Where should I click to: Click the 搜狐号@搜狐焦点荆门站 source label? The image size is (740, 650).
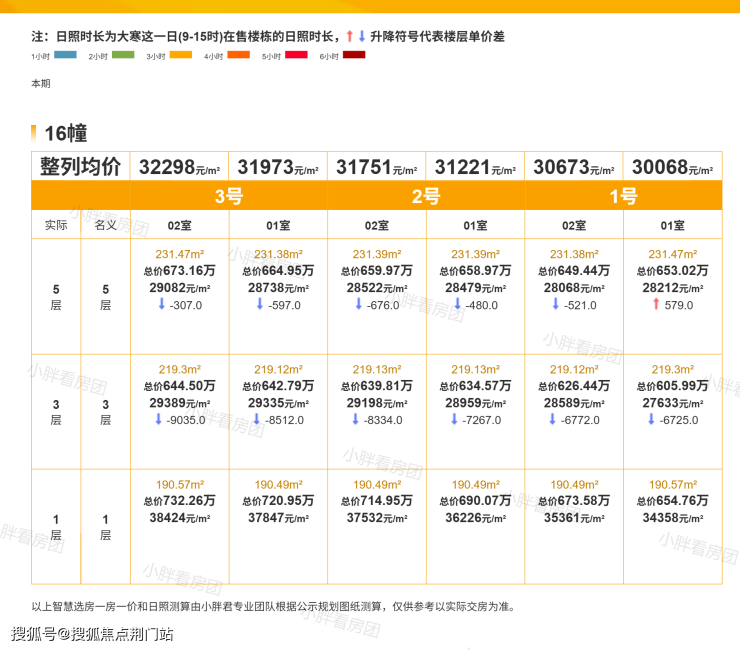point(92,633)
